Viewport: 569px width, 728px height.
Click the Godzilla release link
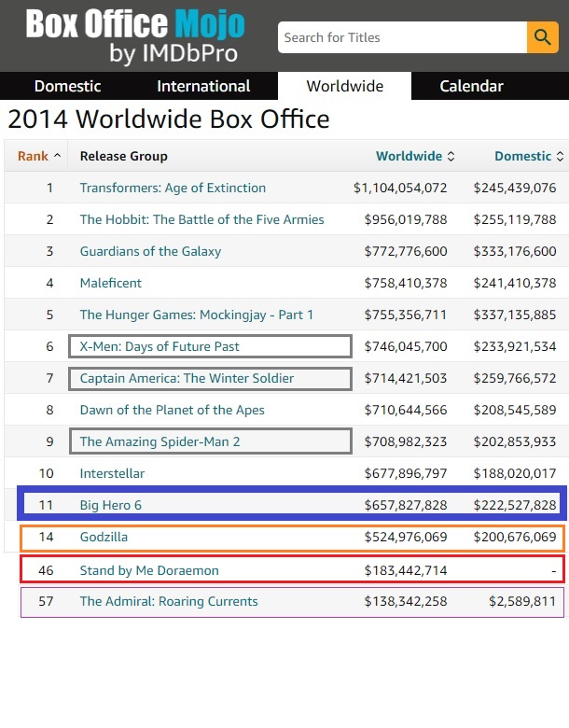(104, 537)
